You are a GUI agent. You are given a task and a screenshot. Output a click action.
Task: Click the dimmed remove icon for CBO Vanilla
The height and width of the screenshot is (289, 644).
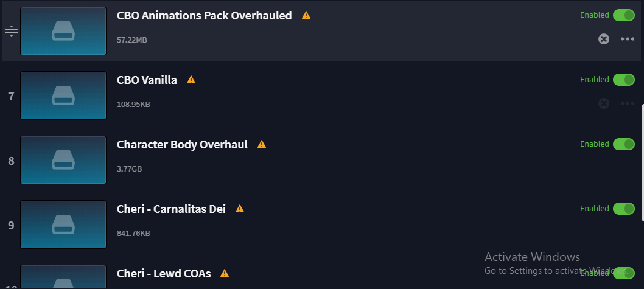pyautogui.click(x=604, y=103)
